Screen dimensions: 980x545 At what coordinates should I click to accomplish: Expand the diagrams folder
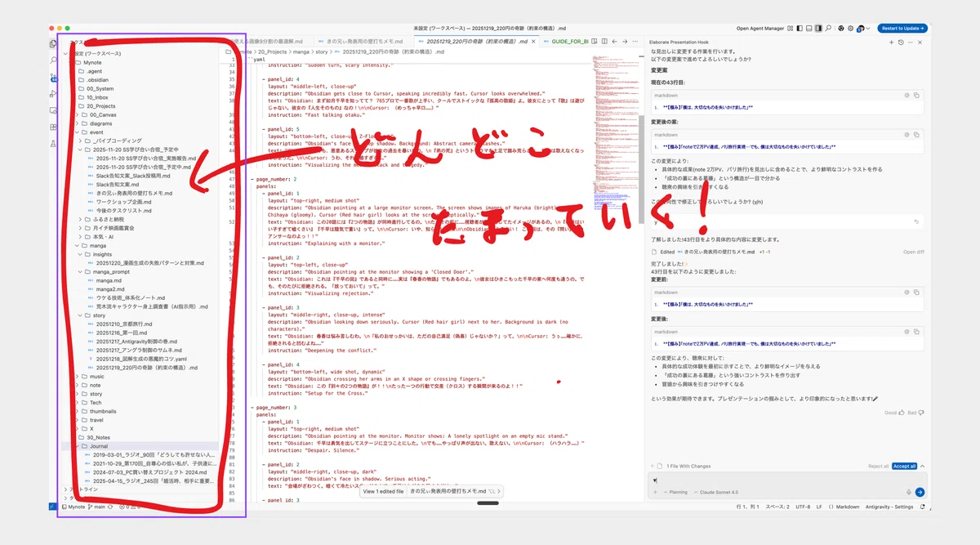coord(100,123)
